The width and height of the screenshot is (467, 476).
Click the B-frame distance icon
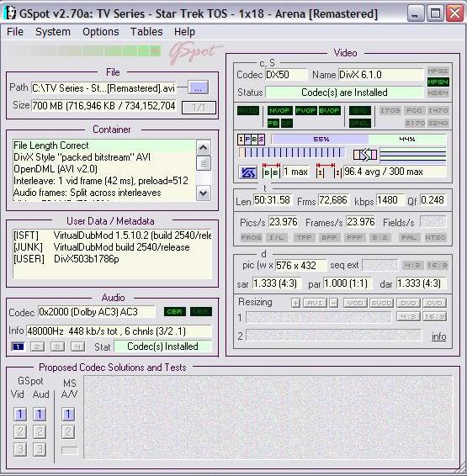click(271, 171)
